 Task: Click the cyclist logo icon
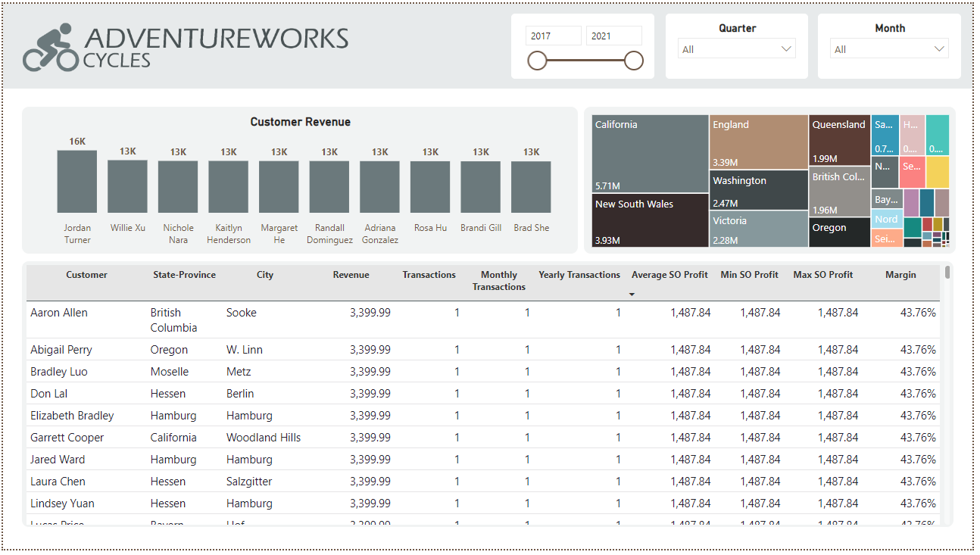(50, 48)
